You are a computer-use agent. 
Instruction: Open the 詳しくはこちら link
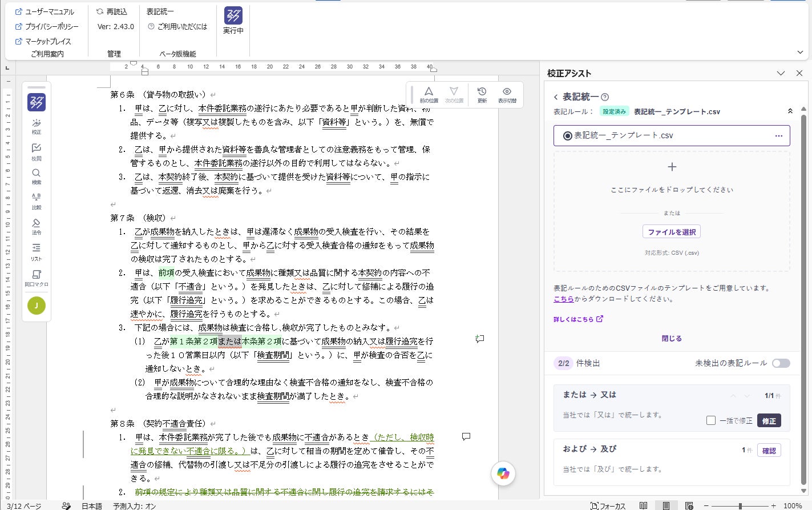(x=578, y=319)
